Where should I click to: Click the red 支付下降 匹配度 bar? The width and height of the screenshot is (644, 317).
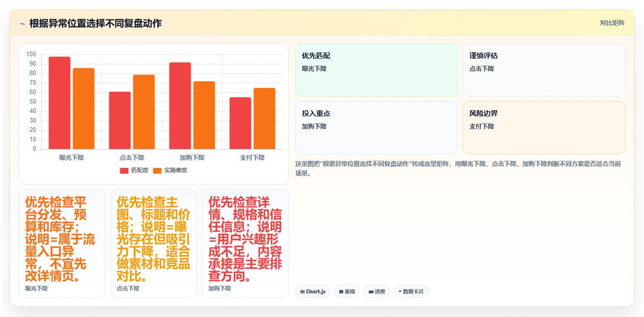click(240, 123)
